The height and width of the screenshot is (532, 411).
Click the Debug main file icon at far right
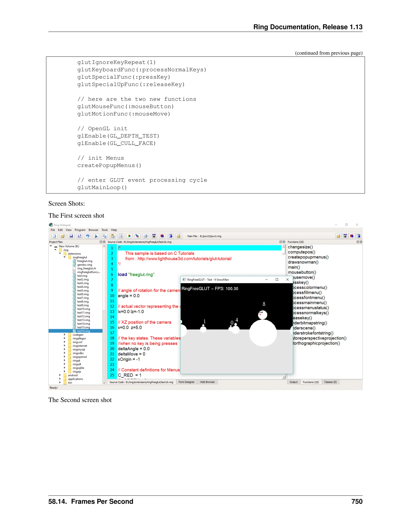click(x=345, y=236)
